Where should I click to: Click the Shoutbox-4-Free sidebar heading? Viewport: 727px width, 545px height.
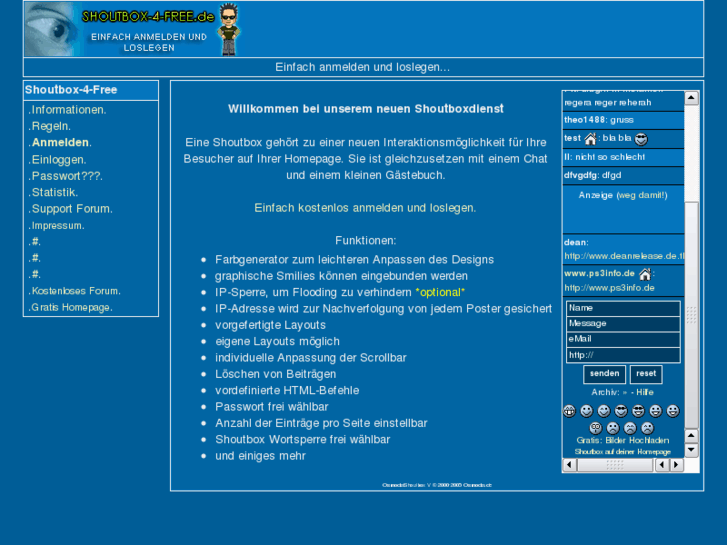click(x=71, y=90)
